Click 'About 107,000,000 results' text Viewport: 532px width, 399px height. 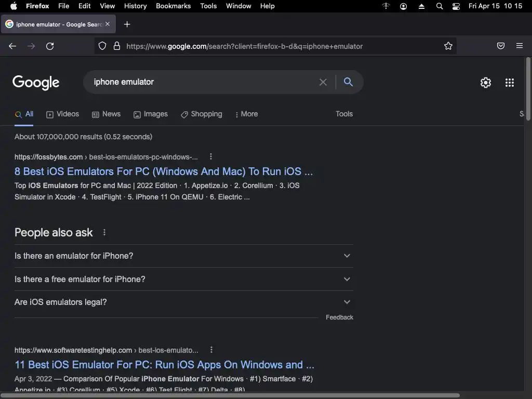[83, 137]
